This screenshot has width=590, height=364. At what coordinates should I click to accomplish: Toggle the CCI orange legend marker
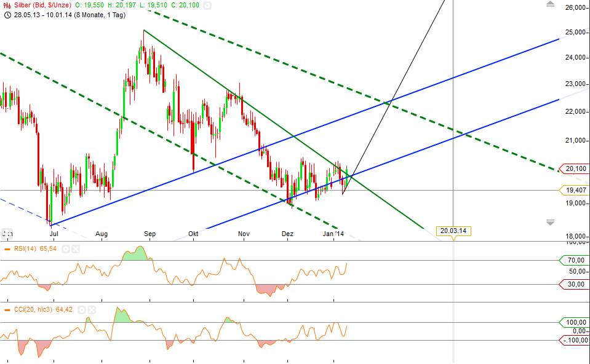(7, 309)
